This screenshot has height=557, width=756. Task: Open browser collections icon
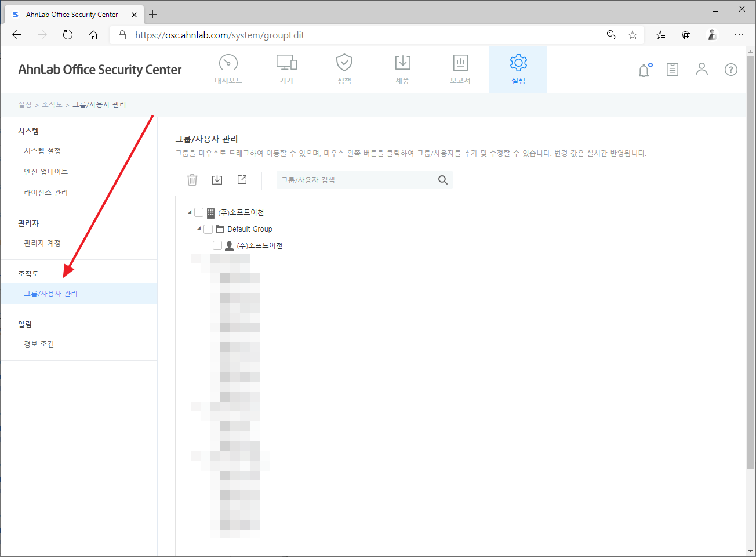point(686,35)
